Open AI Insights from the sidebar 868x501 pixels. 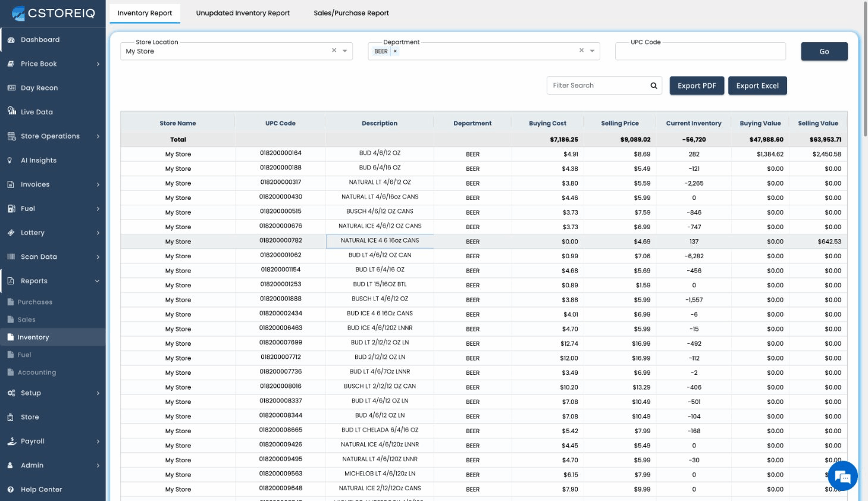click(39, 160)
